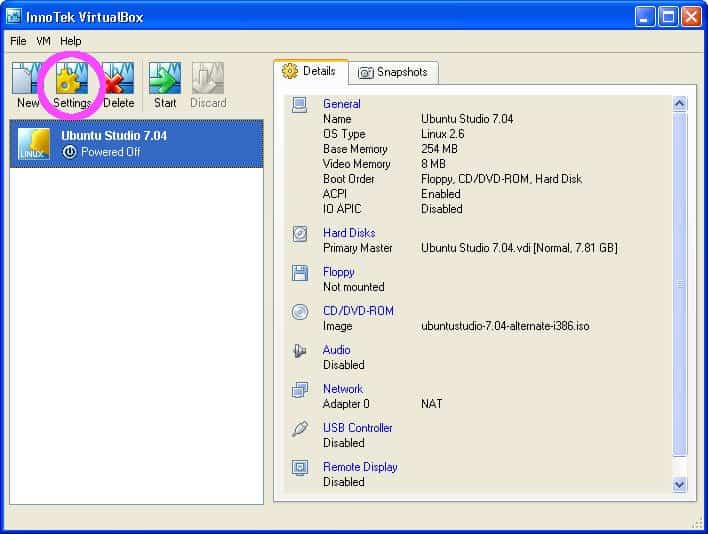The image size is (708, 534).
Task: Click the USB Controller icon
Action: tap(300, 429)
